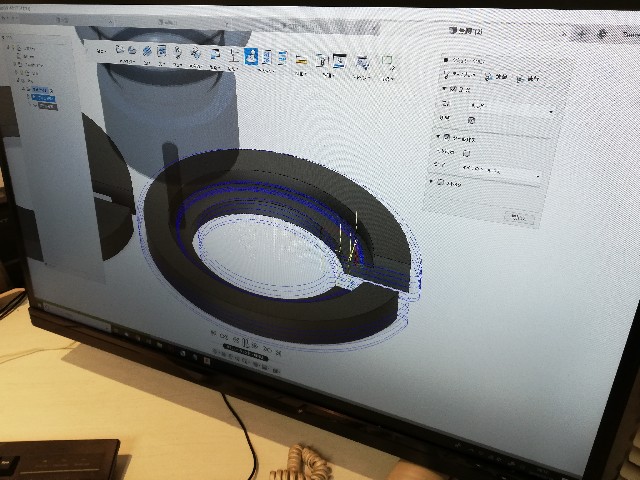Click the simulation progress bar below player controls
Image resolution: width=640 pixels, height=480 pixels.
click(x=245, y=353)
